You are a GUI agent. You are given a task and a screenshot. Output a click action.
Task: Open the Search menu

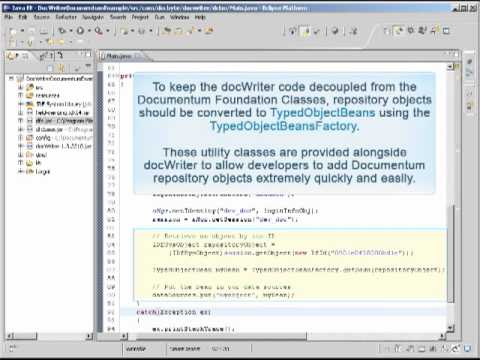coord(118,17)
